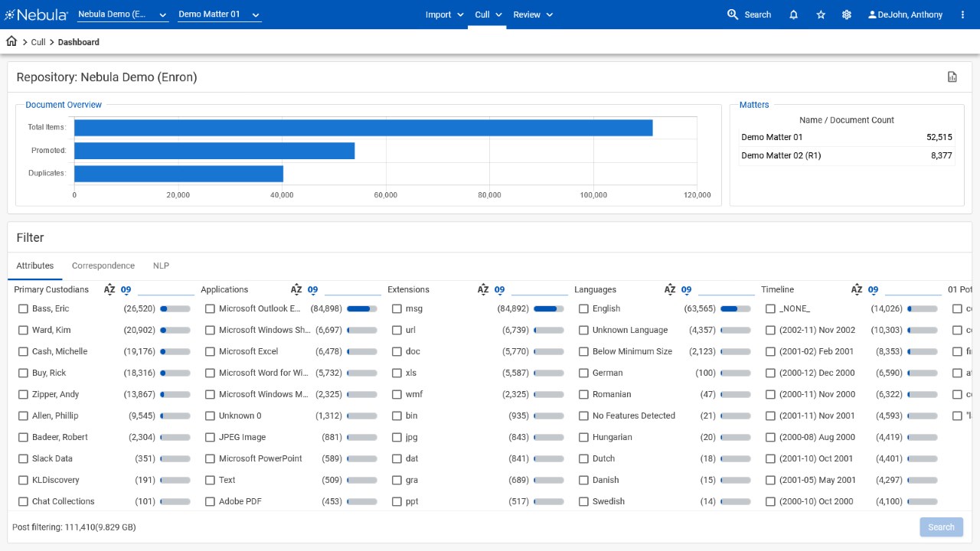Click the Extensions filter input field

[x=539, y=289]
